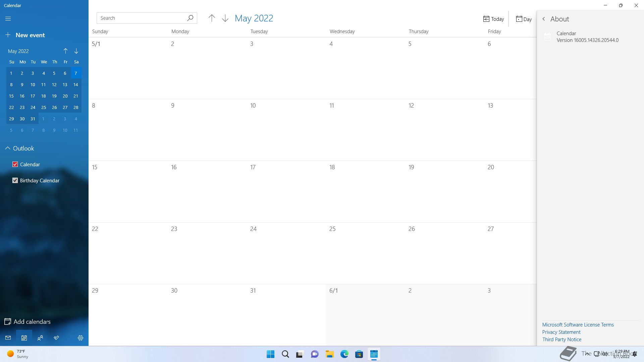Click May 2022 label in mini calendar
644x362 pixels.
tap(18, 51)
